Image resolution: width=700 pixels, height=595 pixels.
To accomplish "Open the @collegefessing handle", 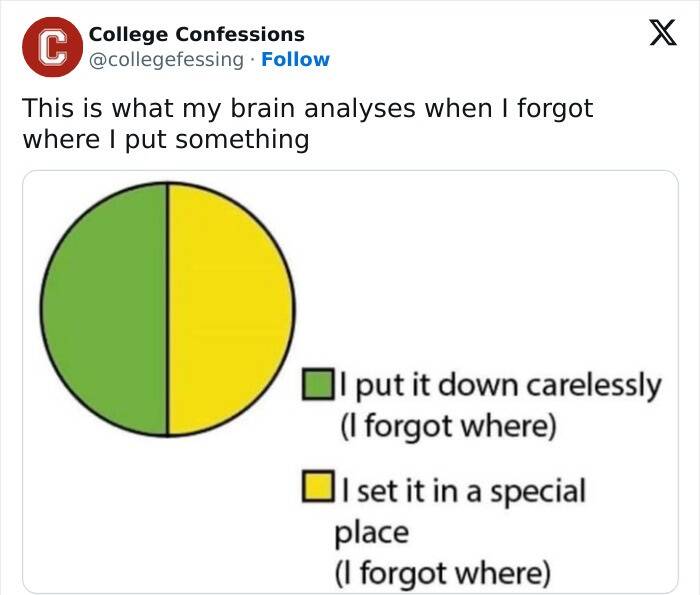I will [x=167, y=59].
